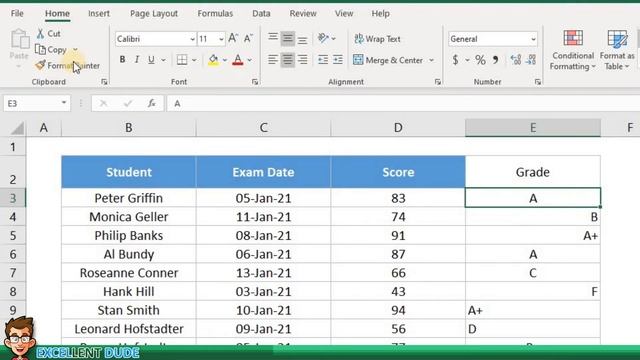Align text left

tap(273, 60)
